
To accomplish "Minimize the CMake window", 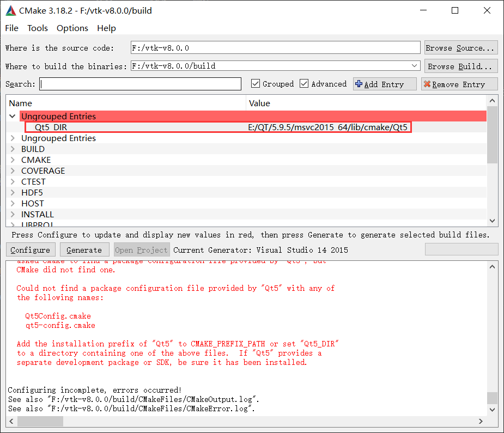I will tap(424, 10).
